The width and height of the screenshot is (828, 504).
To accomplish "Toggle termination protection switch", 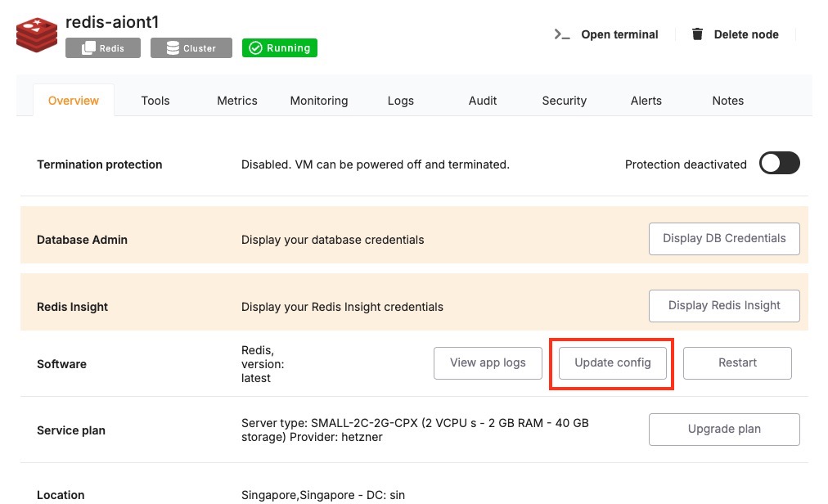I will click(x=779, y=164).
